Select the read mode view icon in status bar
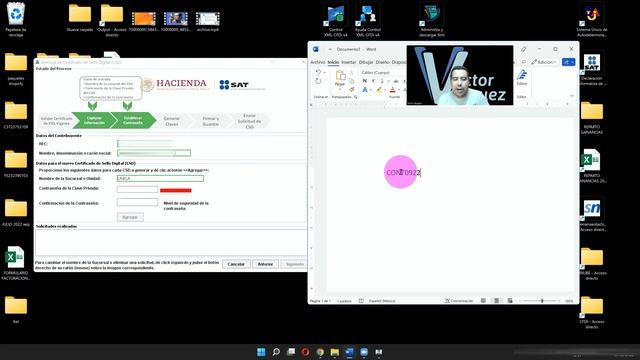 point(483,301)
